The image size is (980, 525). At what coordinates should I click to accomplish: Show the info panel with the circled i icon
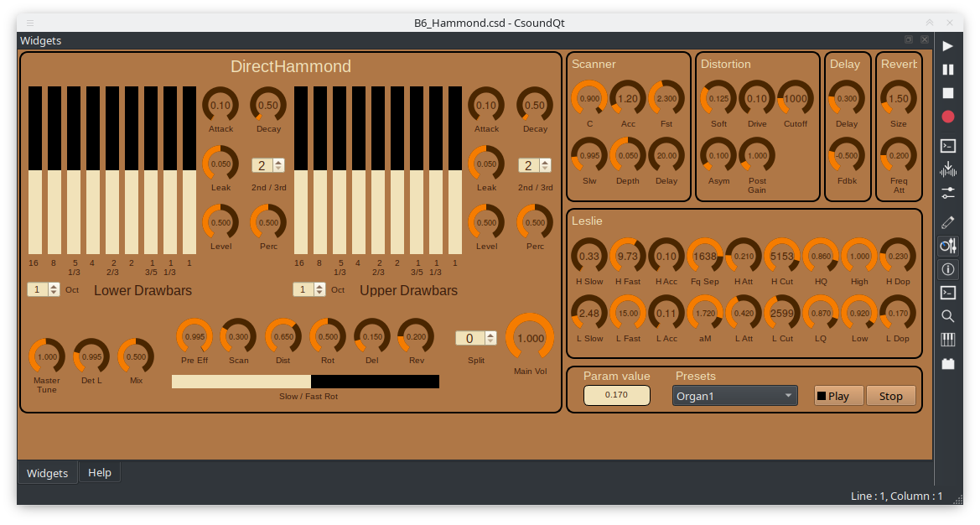point(947,269)
